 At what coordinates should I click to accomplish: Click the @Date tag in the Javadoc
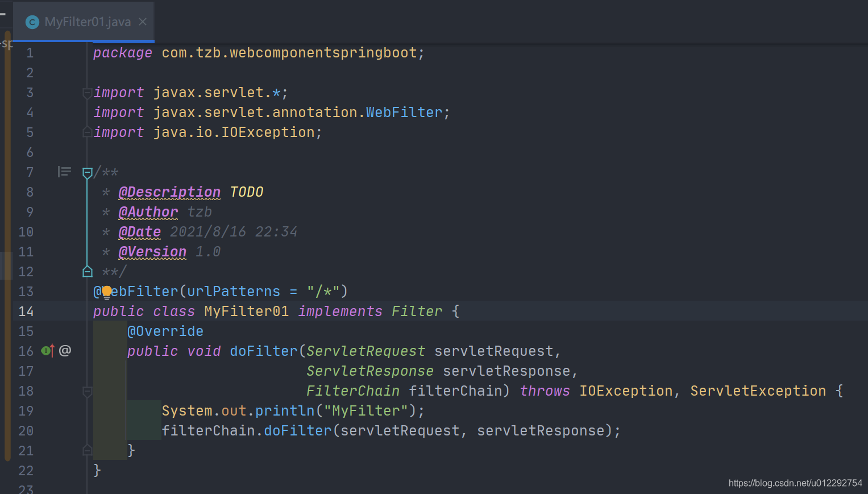click(x=140, y=232)
